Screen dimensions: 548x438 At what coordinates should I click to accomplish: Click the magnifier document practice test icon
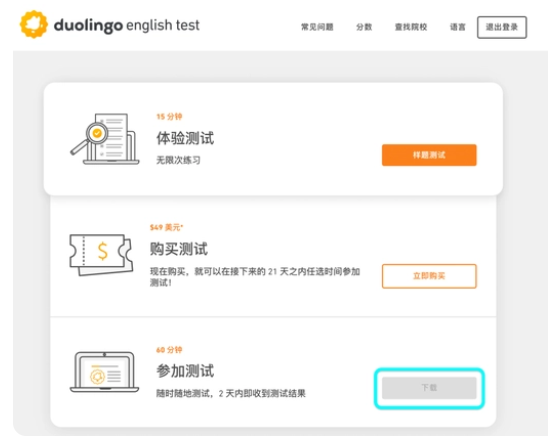pos(104,139)
